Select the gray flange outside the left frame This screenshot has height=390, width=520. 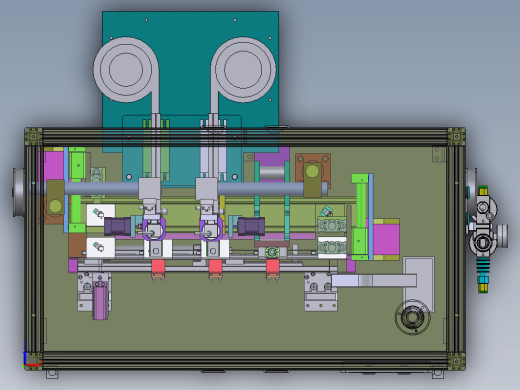pyautogui.click(x=18, y=192)
